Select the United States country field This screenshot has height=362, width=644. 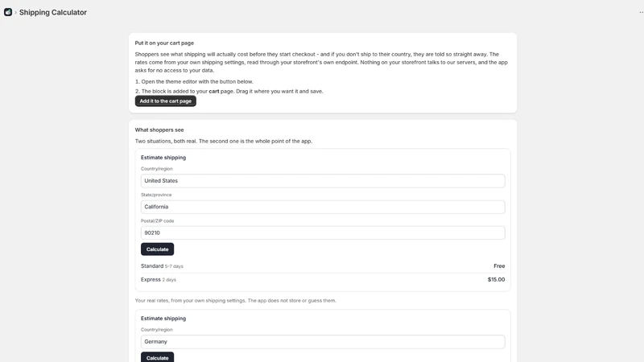click(x=323, y=180)
